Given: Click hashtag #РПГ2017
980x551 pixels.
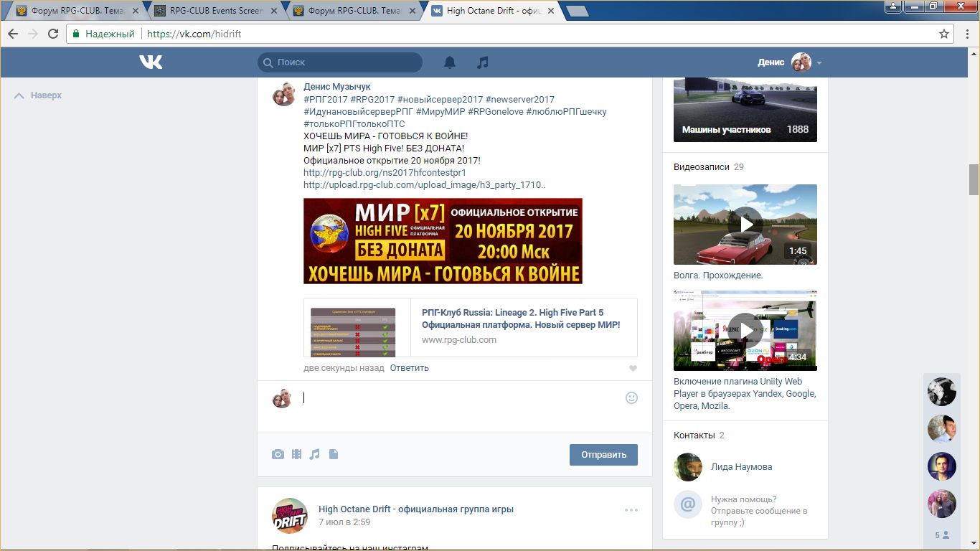Looking at the screenshot, I should pyautogui.click(x=326, y=100).
